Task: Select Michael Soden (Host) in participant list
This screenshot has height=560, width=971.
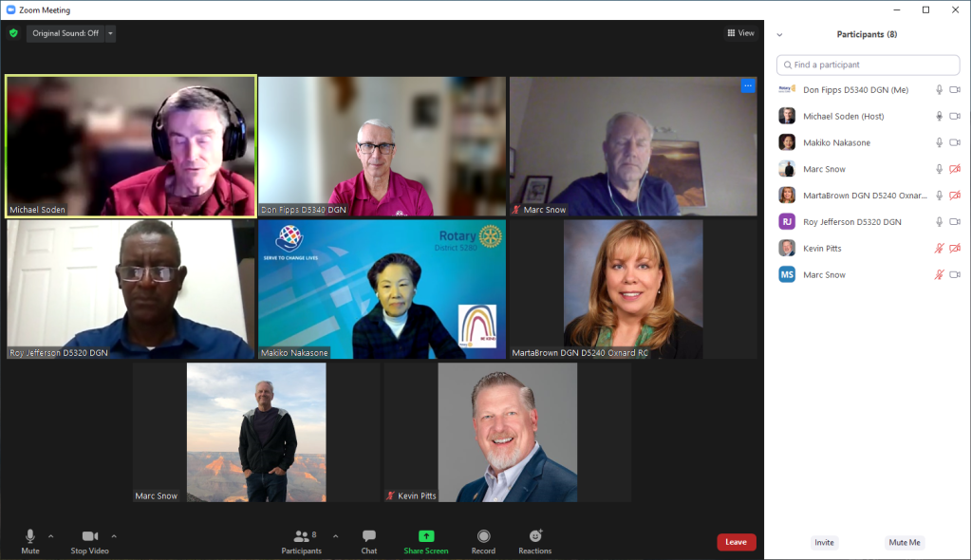Action: 844,116
